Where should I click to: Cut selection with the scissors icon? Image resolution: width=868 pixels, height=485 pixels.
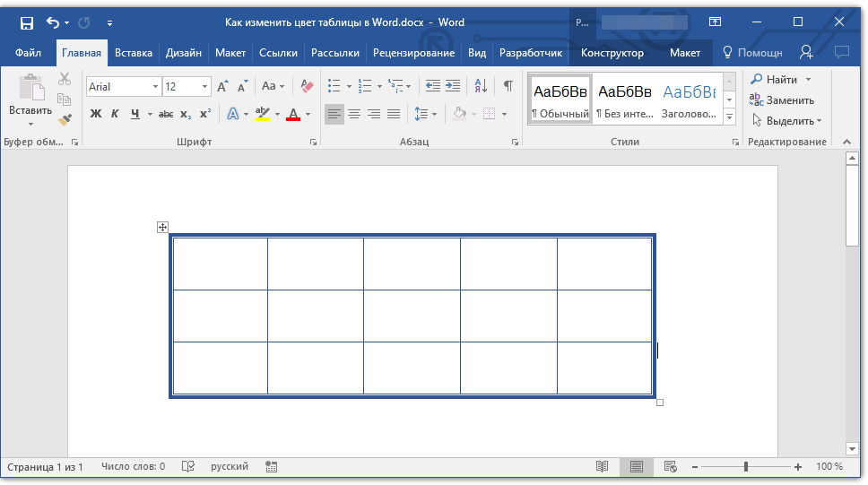click(65, 79)
